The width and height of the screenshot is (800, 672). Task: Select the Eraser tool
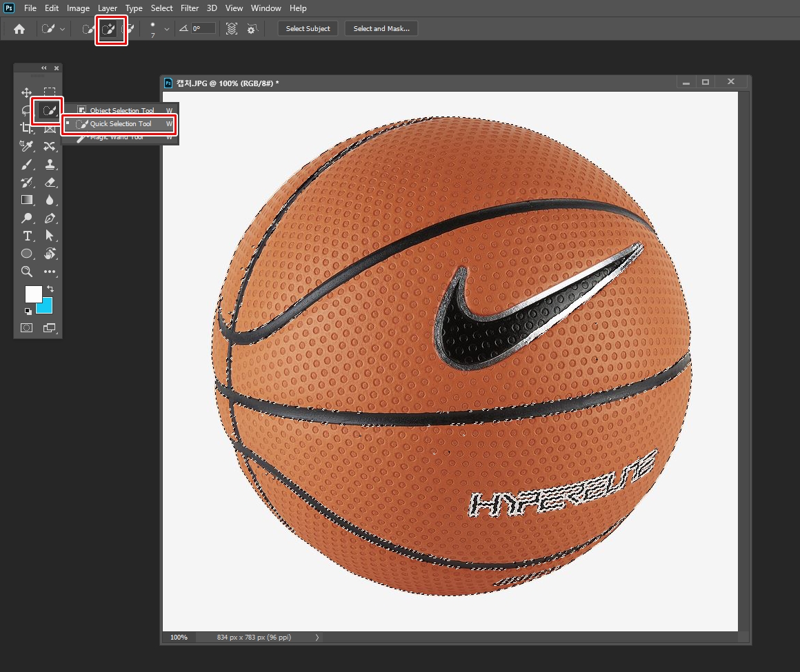[50, 182]
